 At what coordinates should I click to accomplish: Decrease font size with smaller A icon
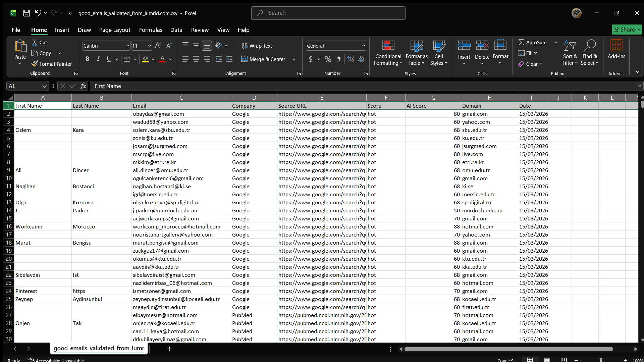click(x=169, y=46)
